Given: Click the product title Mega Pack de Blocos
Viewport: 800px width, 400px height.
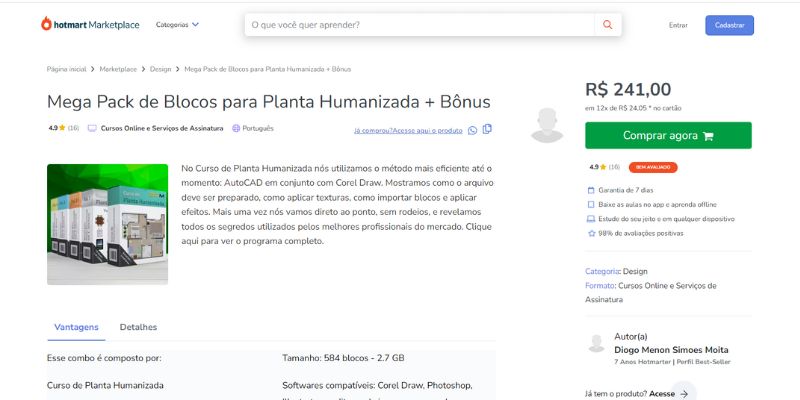Looking at the screenshot, I should (268, 102).
